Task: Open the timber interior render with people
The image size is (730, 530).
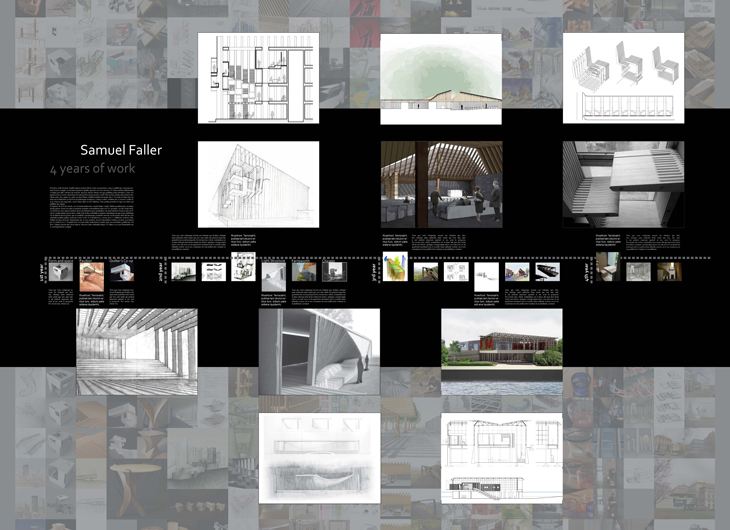Action: coord(441,185)
